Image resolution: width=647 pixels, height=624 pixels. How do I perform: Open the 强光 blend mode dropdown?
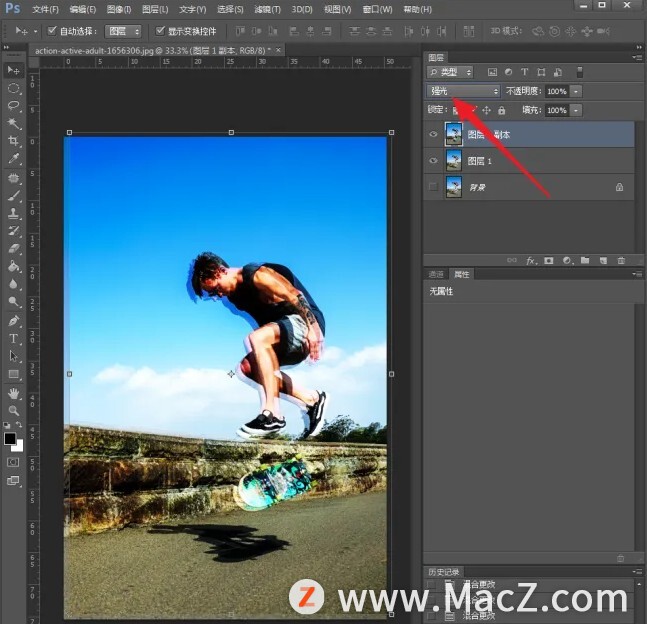coord(463,91)
